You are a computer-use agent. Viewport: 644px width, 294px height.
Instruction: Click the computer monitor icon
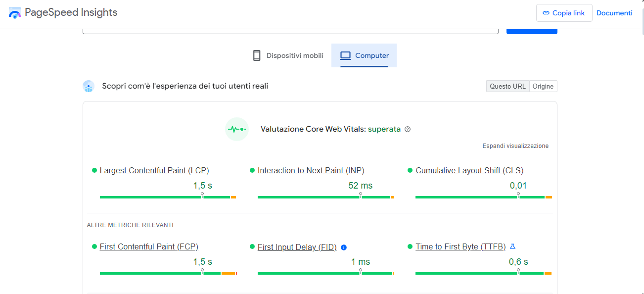[345, 55]
